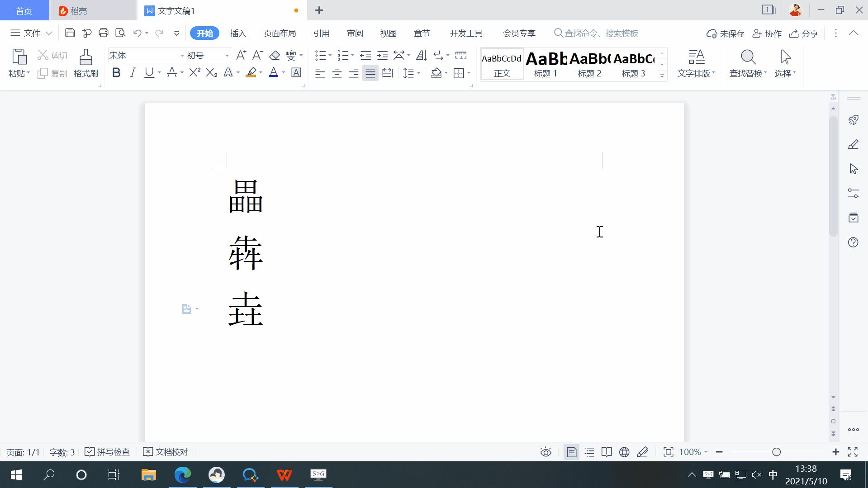The width and height of the screenshot is (868, 488).
Task: Select the 格式刷 format painter tool
Action: pyautogui.click(x=85, y=63)
